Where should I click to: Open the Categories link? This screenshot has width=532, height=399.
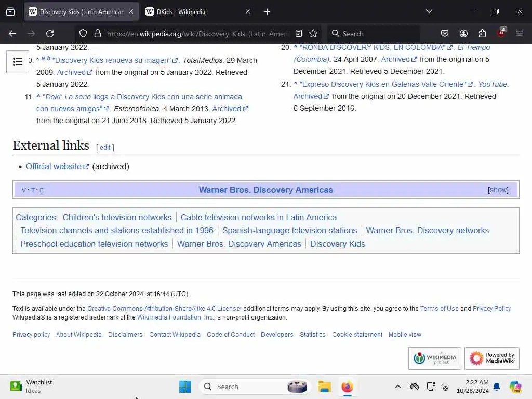tap(36, 217)
